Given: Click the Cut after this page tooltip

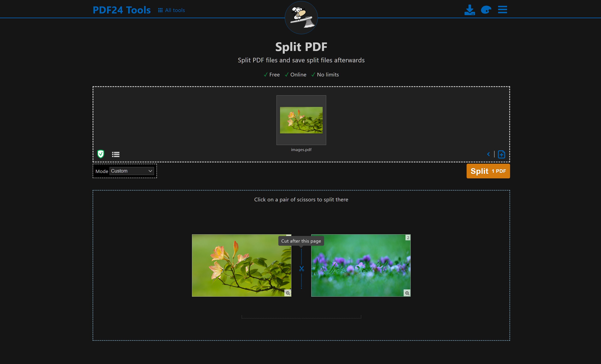Looking at the screenshot, I should (301, 241).
